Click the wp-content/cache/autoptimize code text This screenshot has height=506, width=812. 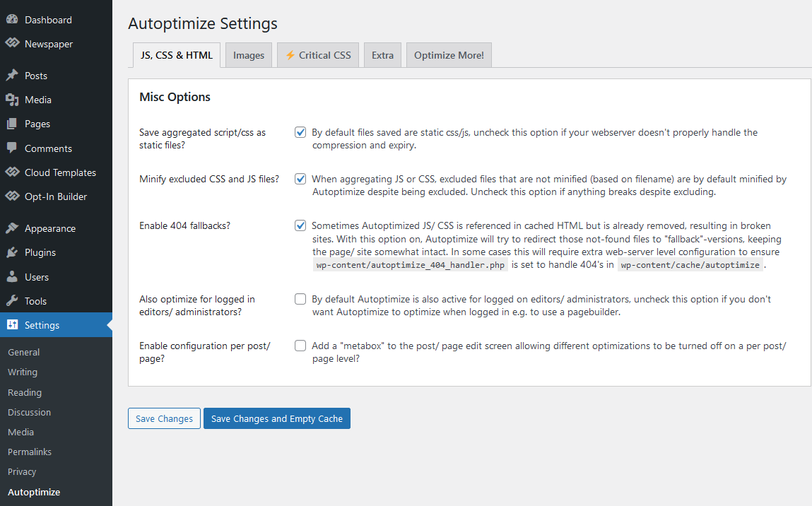(690, 265)
